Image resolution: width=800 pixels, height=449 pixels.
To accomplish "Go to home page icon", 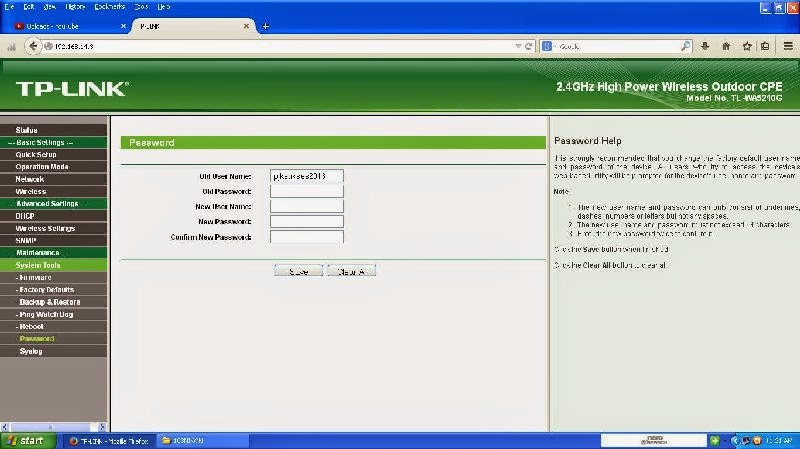I will point(726,46).
